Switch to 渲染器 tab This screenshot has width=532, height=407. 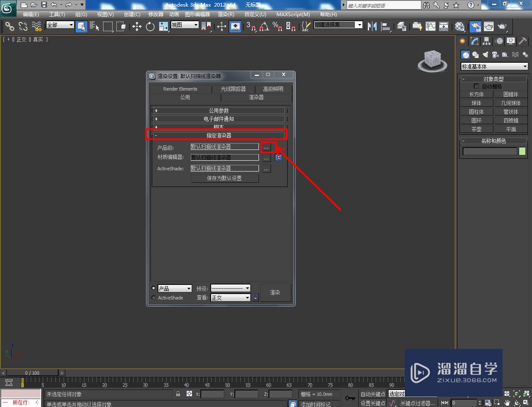(256, 97)
